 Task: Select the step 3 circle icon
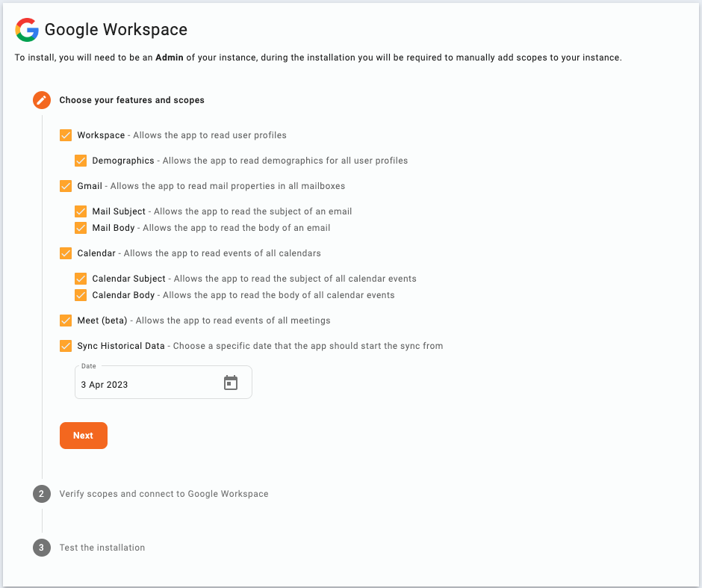tap(42, 547)
